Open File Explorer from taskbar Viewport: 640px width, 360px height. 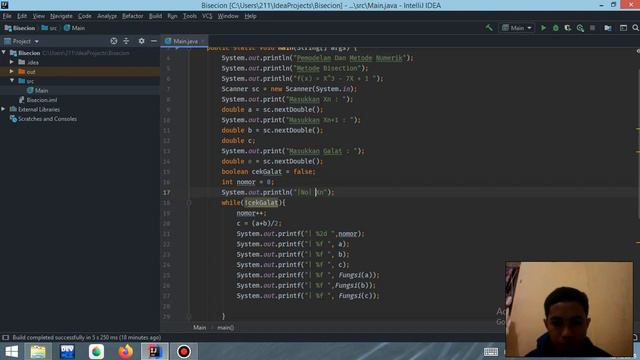[38, 351]
